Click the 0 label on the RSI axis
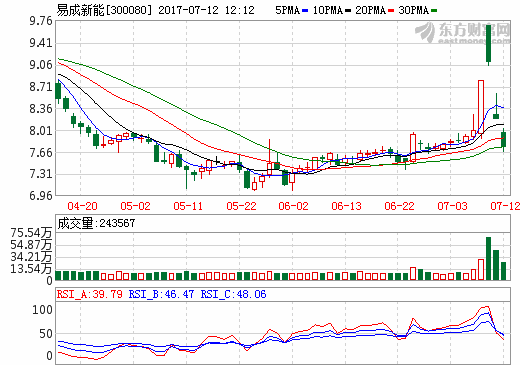This screenshot has width=520, height=365. (x=49, y=356)
